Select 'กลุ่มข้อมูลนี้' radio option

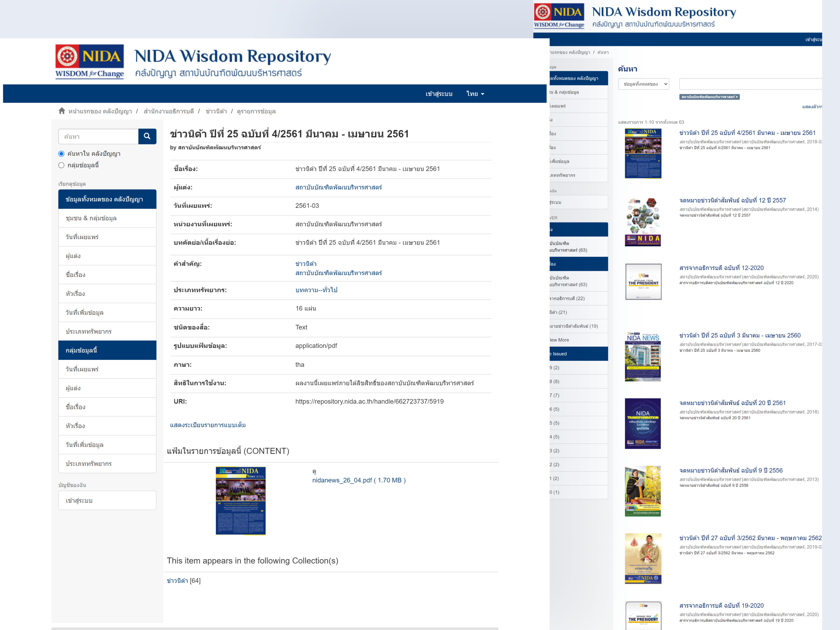[61, 165]
